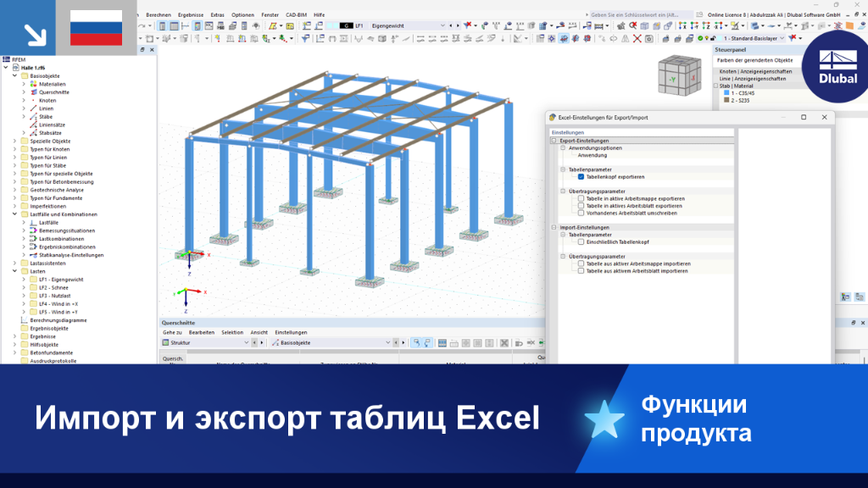Open the 1 - Standard-Basislayer dropdown
Viewport: 868px width, 488px height.
click(782, 38)
